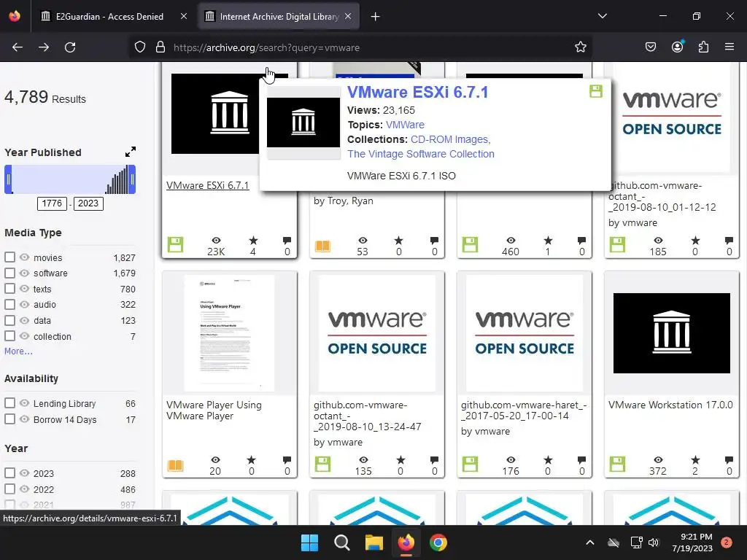This screenshot has height=560, width=747.
Task: Reload the archive.org page
Action: 70,47
